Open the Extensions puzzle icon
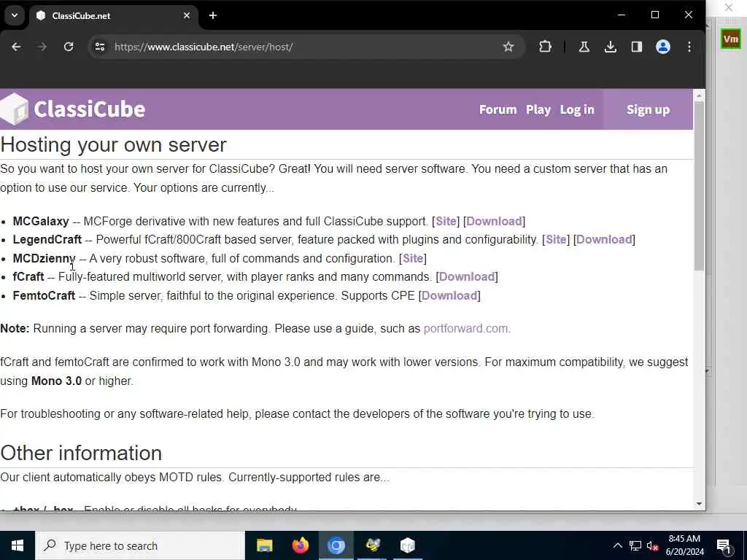Viewport: 747px width, 560px height. (x=545, y=47)
